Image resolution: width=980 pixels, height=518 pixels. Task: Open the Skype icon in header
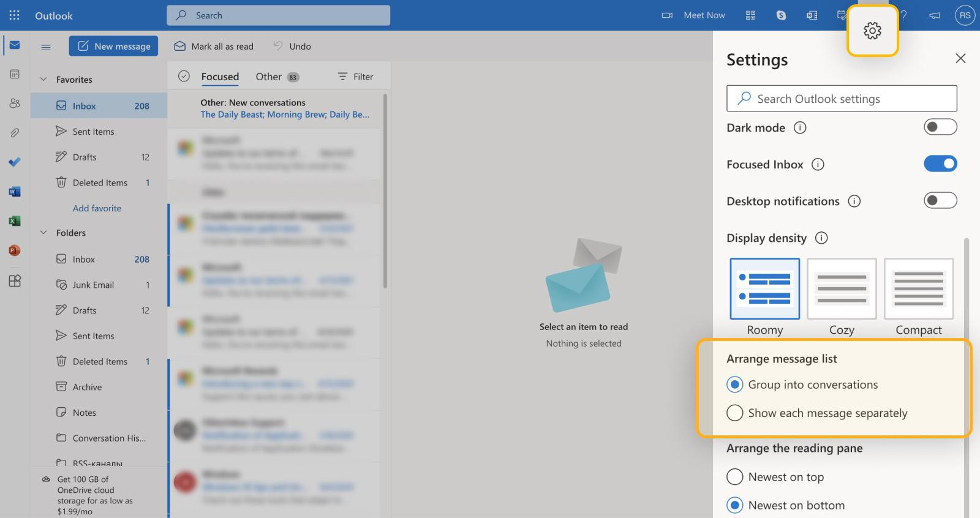point(781,15)
